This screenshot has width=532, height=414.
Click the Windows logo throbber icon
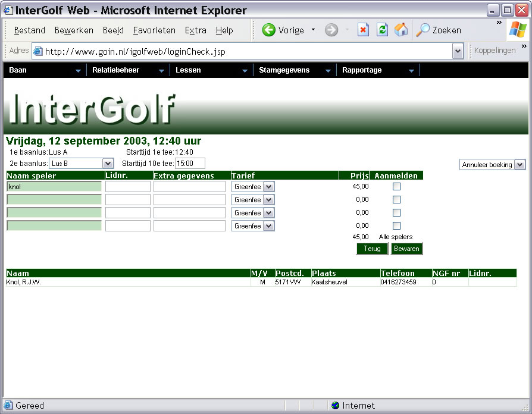click(x=518, y=29)
